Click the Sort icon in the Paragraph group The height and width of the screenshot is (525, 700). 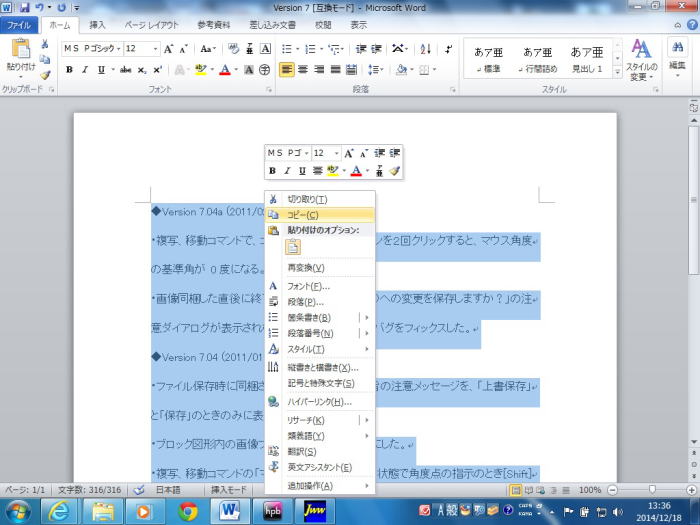(425, 49)
